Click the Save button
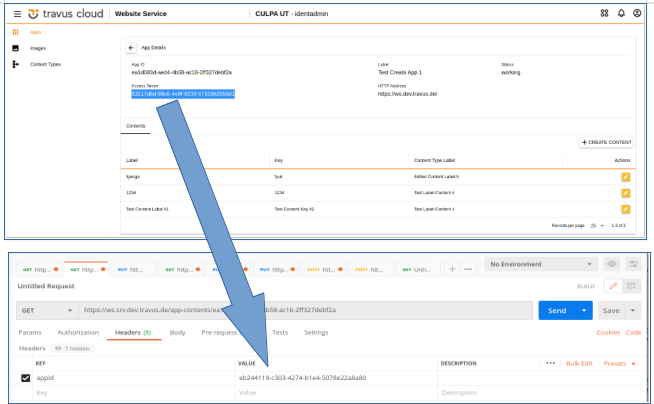This screenshot has width=654, height=404. 611,310
